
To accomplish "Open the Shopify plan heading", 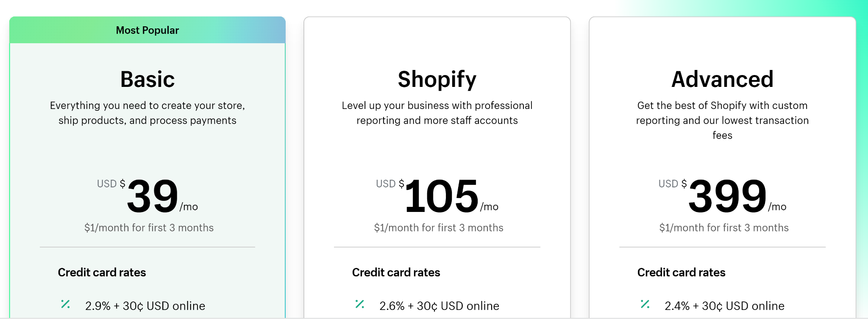I will 437,80.
